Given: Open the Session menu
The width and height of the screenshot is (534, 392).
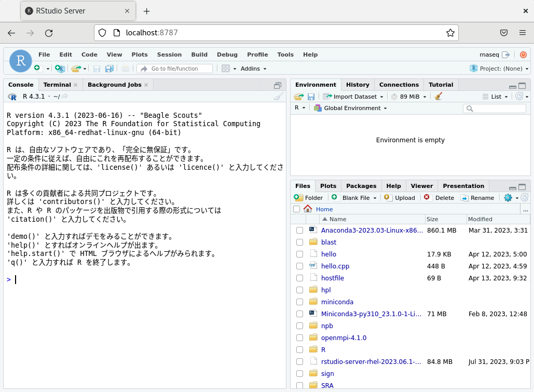Looking at the screenshot, I should (169, 55).
